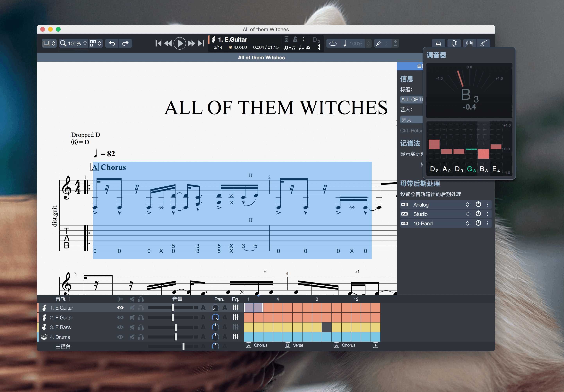Click the 10-Band equalizer options button
564x392 pixels.
click(488, 223)
